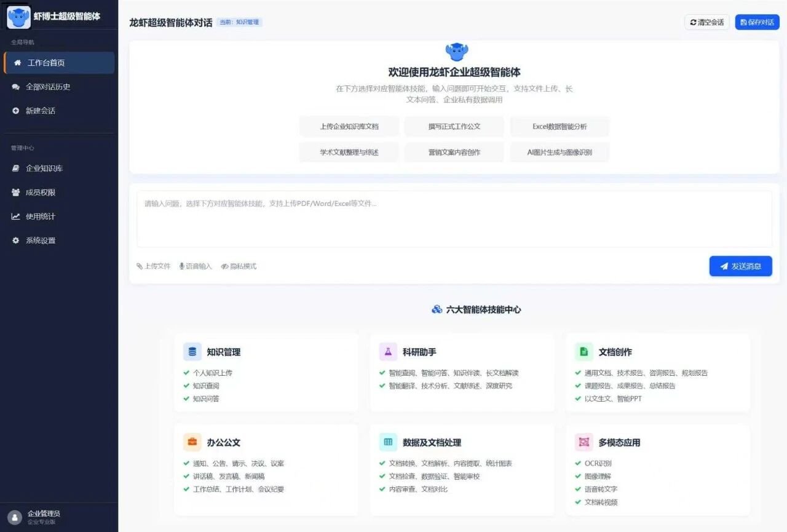
Task: Open the 办公公文 skill card title
Action: [x=224, y=443]
